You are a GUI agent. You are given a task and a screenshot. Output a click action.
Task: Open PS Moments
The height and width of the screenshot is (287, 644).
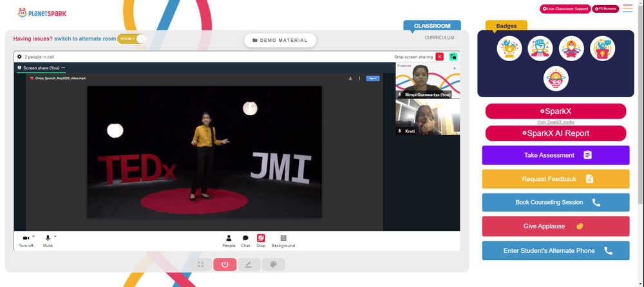(605, 8)
